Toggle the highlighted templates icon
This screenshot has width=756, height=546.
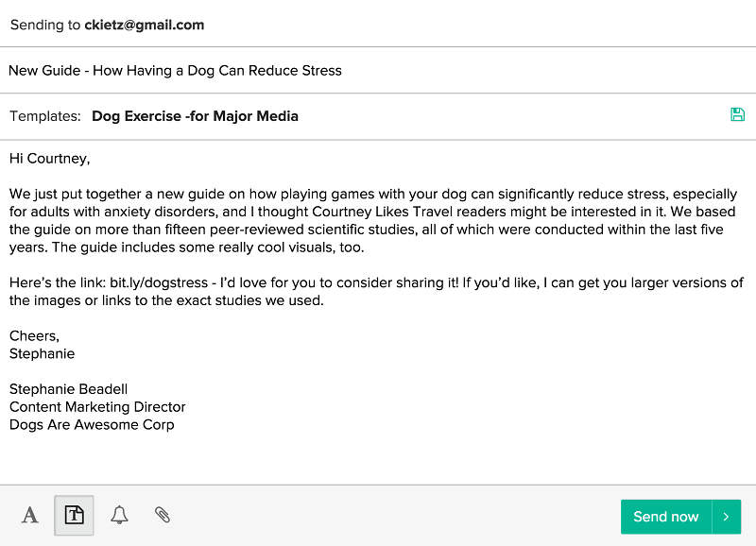click(74, 516)
